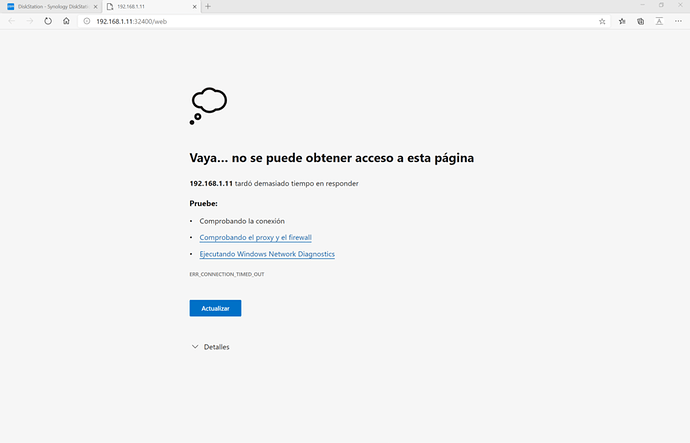Click the Comprobando la conexión text
This screenshot has height=443, width=690.
(242, 221)
